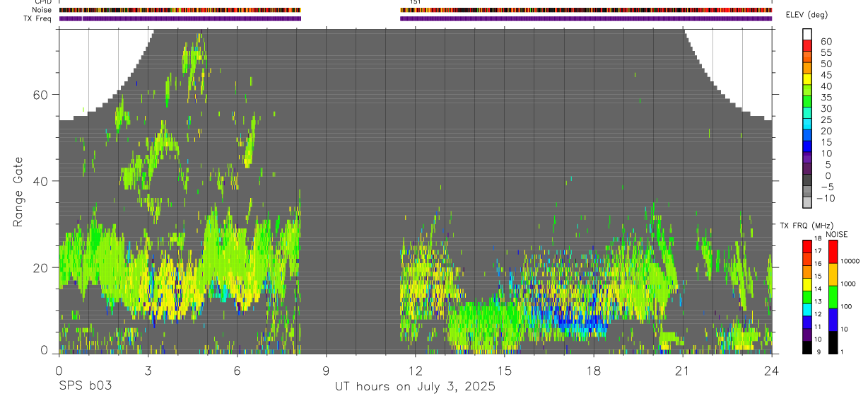
Task: Click the '17' label on TX FRQ scale
Action: point(818,251)
